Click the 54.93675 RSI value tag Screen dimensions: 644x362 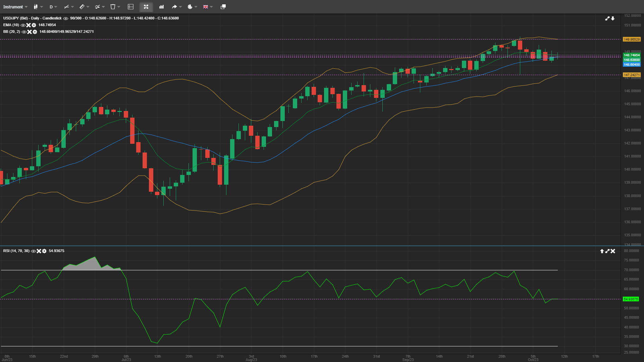click(631, 299)
